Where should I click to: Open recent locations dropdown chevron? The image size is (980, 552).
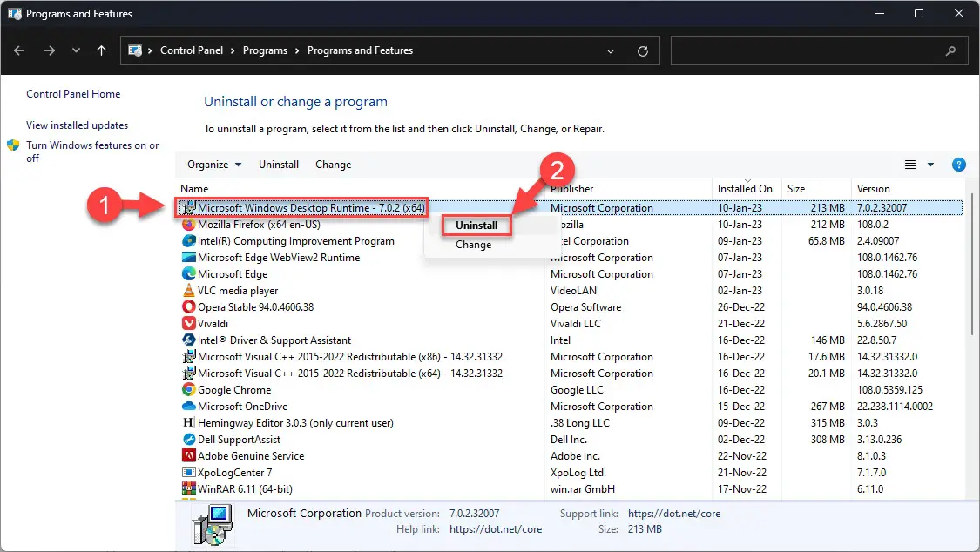pos(76,51)
